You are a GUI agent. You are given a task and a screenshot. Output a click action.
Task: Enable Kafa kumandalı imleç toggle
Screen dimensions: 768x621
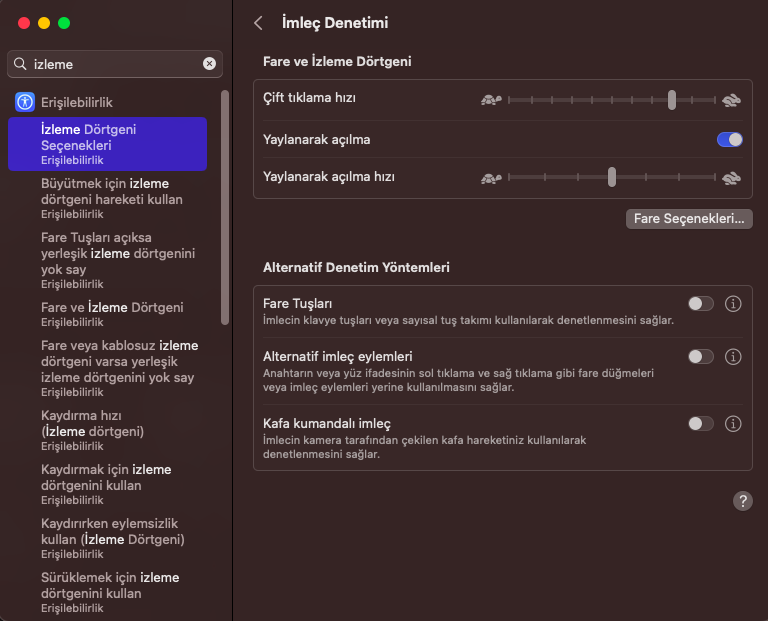(701, 424)
